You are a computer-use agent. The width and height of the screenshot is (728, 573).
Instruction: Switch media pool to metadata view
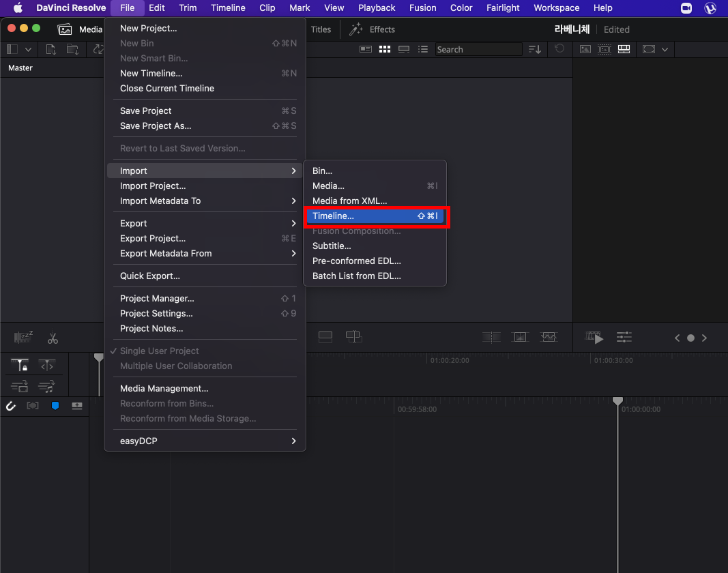pyautogui.click(x=366, y=49)
